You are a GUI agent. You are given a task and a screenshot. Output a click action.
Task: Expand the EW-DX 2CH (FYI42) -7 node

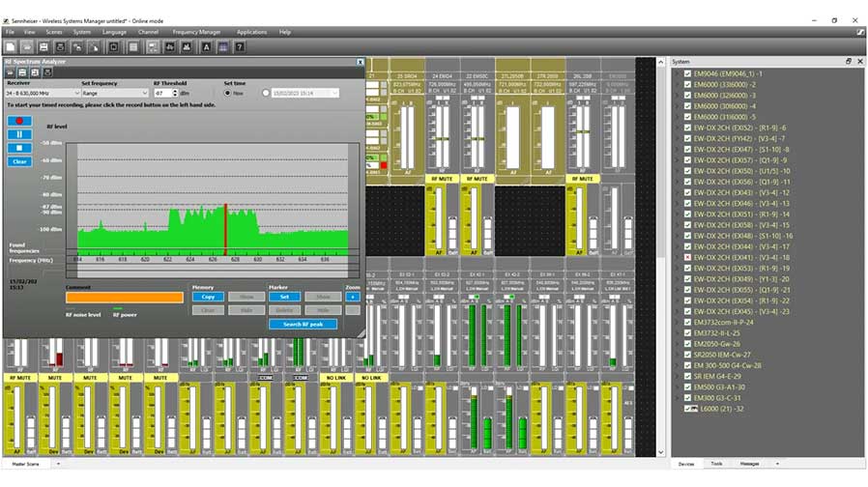[678, 138]
